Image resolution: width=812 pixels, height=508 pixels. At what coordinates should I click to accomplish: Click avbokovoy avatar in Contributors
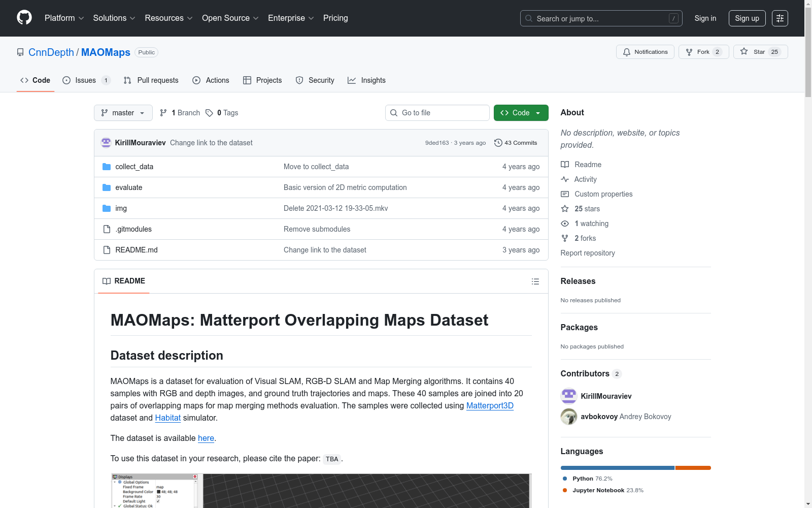pos(569,417)
